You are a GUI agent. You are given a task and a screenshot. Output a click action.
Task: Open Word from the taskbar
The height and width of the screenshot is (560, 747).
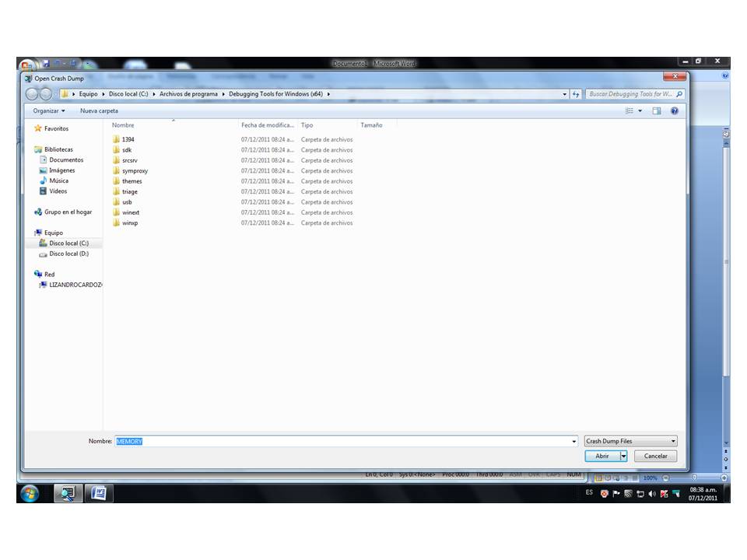pyautogui.click(x=99, y=493)
